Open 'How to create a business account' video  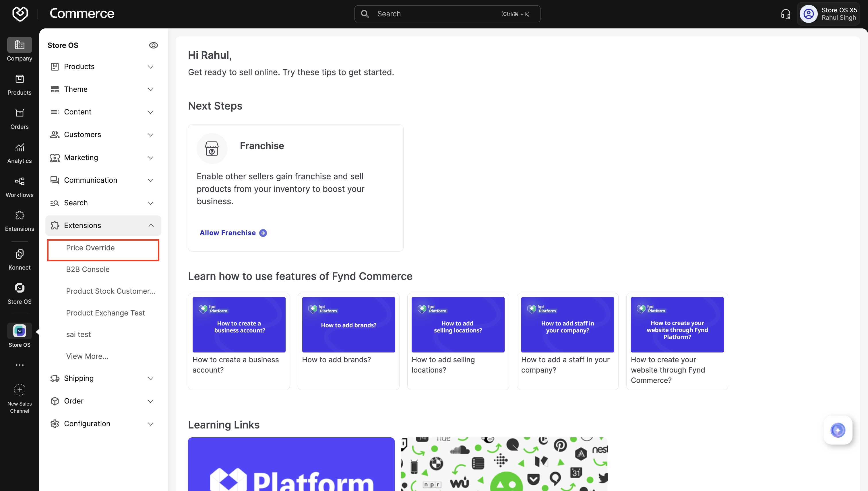[x=239, y=341]
